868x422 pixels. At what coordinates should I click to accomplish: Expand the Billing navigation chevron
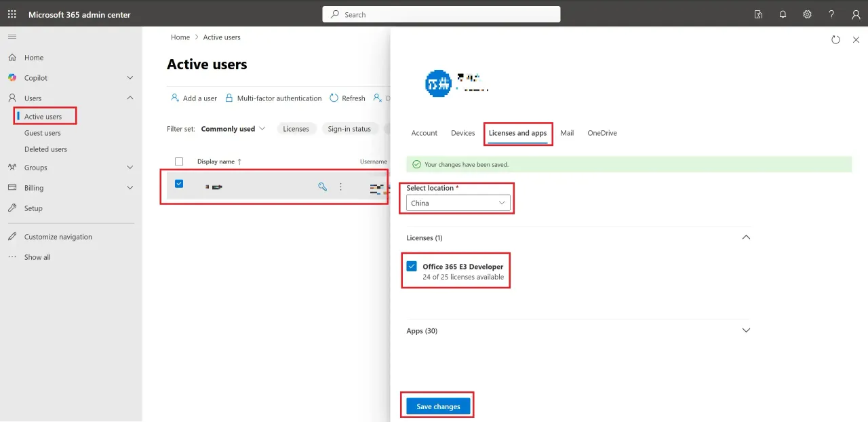[x=130, y=188]
